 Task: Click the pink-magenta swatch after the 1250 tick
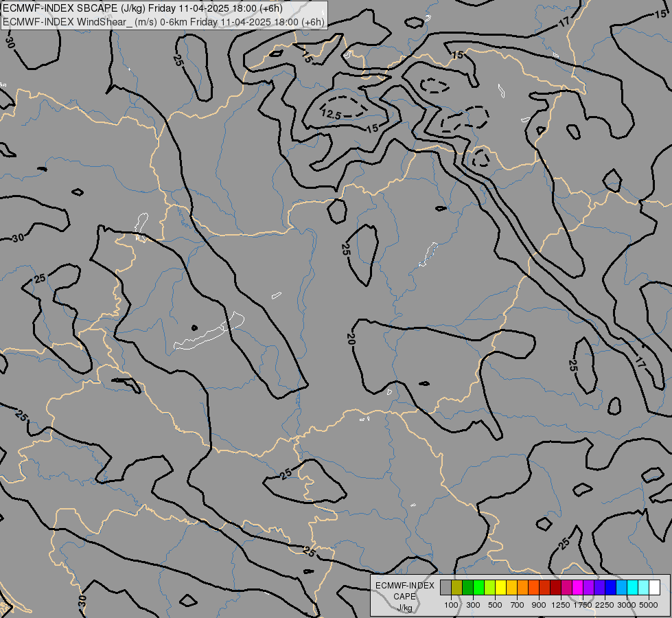coord(567,587)
